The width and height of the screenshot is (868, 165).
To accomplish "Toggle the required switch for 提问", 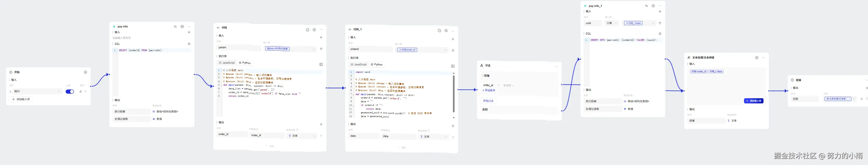I will (70, 92).
